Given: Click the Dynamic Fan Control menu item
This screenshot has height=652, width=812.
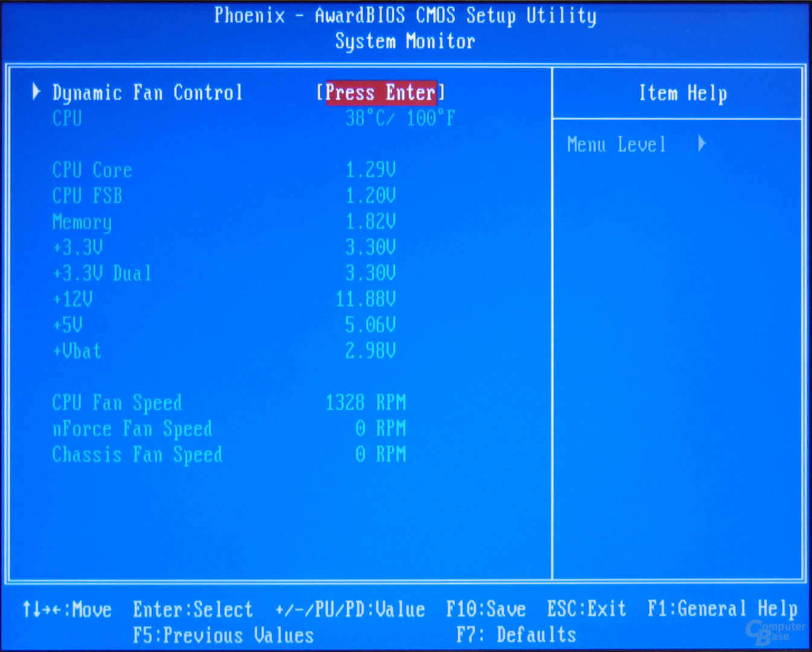Looking at the screenshot, I should click(x=147, y=94).
